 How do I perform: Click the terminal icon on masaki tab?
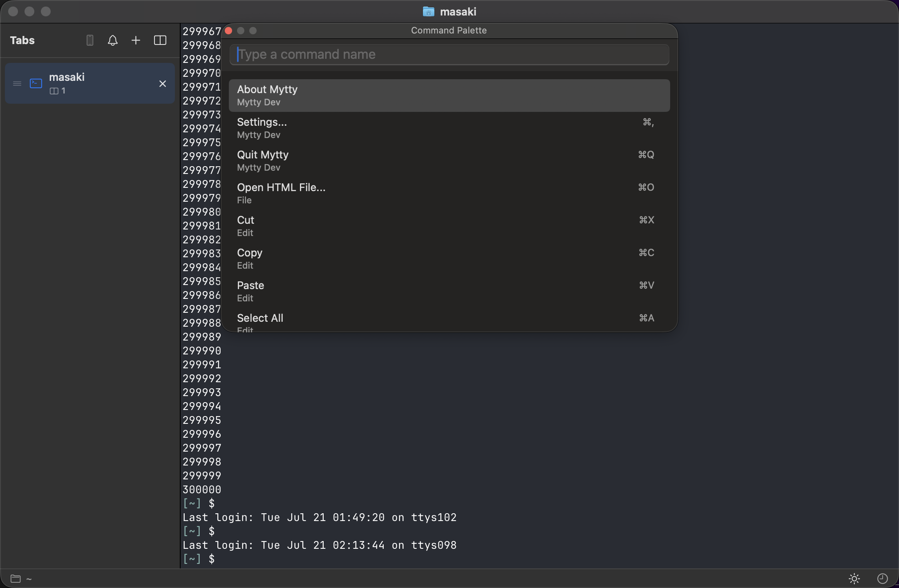pos(36,83)
